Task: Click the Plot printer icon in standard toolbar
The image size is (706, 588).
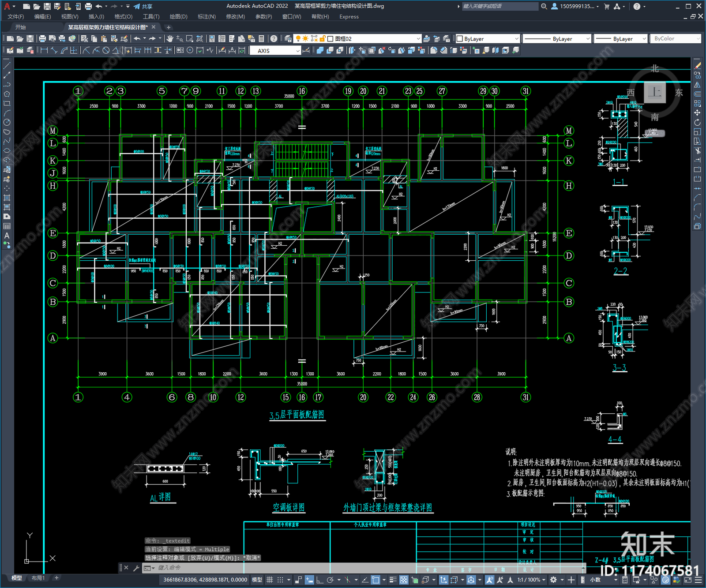Action: (42, 39)
